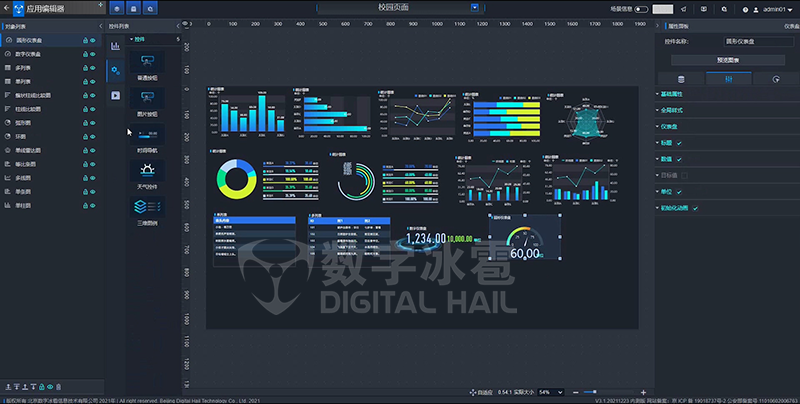This screenshot has width=800, height=404.
Task: Open the help circle icon
Action: 745,10
